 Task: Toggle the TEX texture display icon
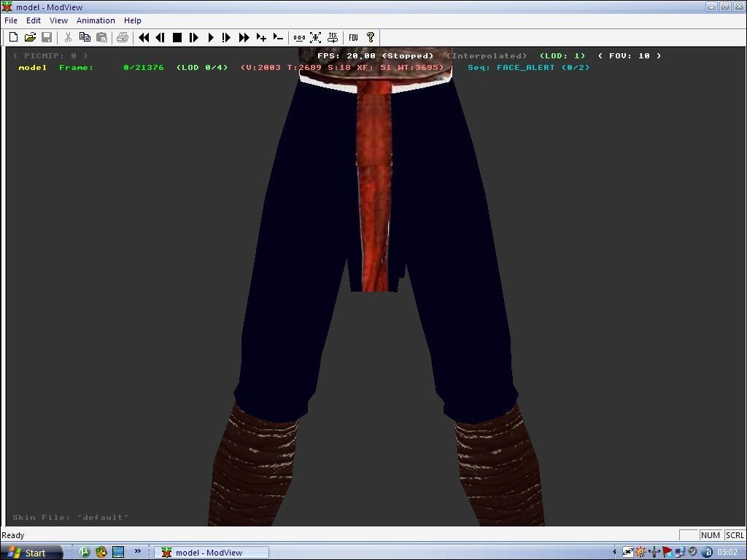tap(333, 37)
